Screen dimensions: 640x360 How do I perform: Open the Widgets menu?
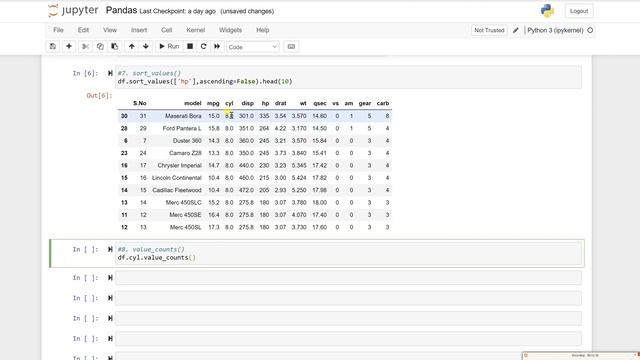coord(230,30)
